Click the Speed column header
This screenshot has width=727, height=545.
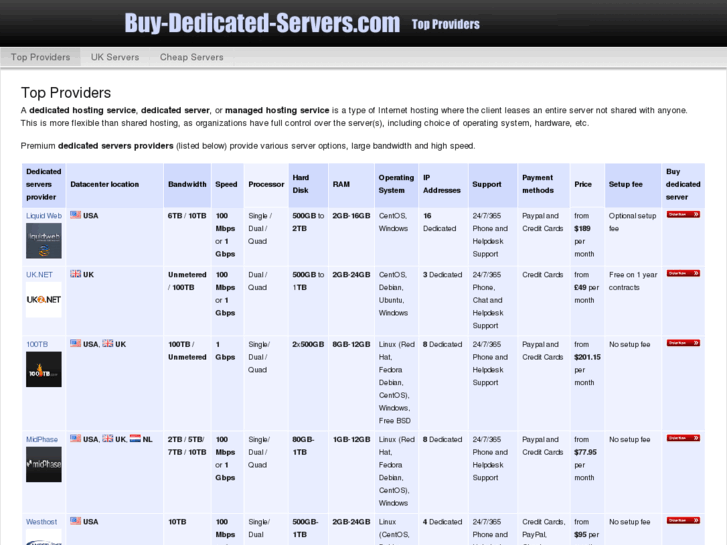[x=226, y=184]
